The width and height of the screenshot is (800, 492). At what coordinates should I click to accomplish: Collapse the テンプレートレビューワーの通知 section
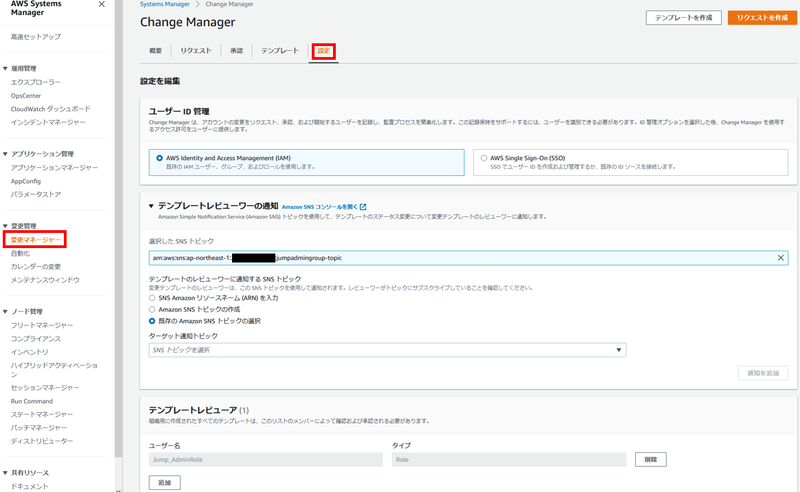[x=151, y=206]
